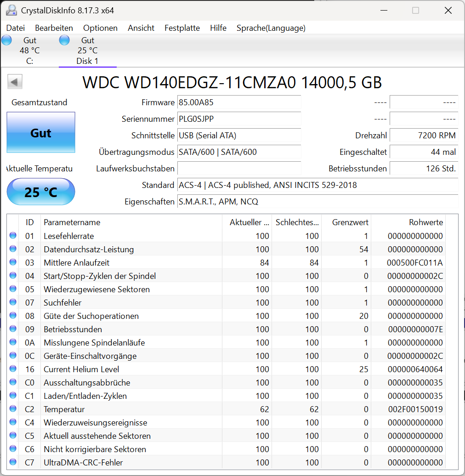Click the status orb for row 09 Betriebsstunden

(13, 329)
